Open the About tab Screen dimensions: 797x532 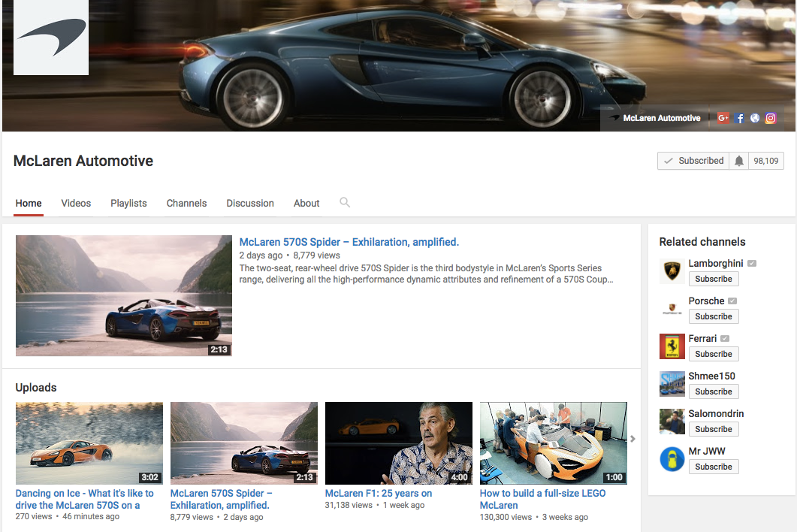306,204
